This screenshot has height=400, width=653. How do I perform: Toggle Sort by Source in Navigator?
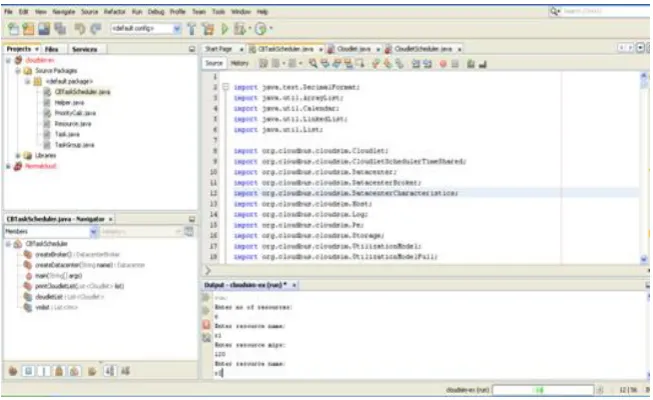coord(125,371)
